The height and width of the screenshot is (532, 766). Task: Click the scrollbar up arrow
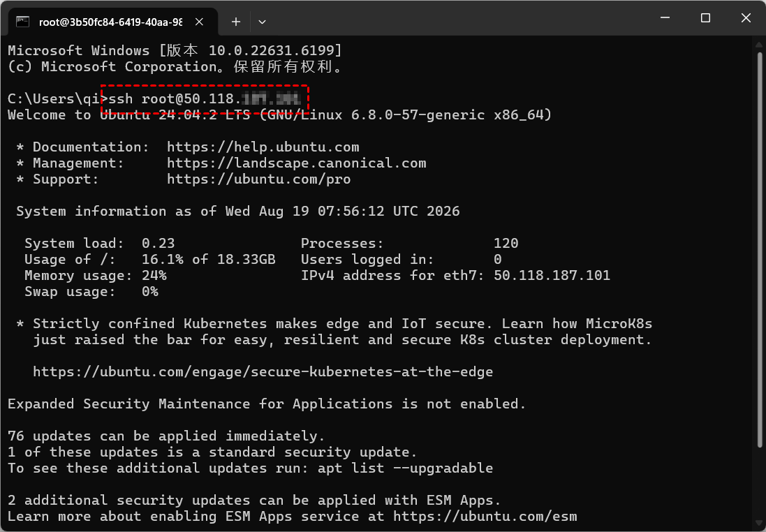[759, 45]
